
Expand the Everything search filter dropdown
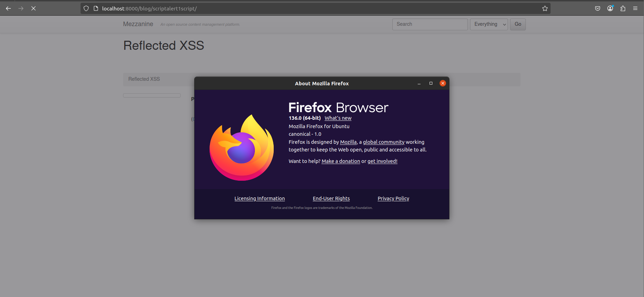click(489, 24)
